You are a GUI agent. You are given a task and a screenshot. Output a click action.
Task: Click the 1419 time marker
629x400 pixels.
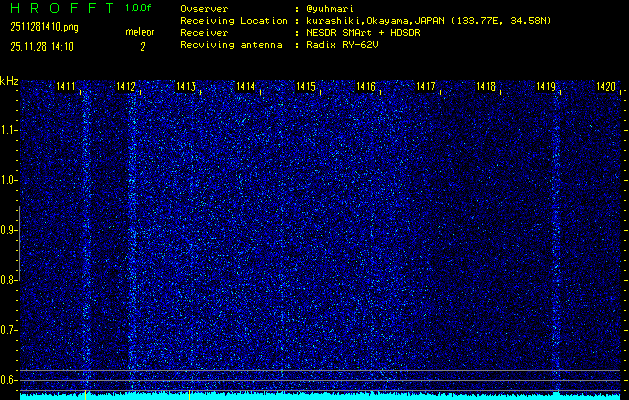(x=546, y=86)
